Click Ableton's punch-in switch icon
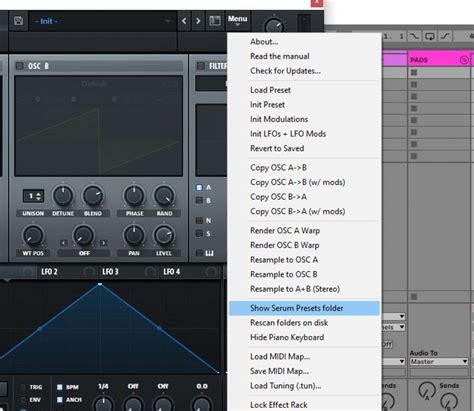The image size is (474, 411). click(414, 36)
